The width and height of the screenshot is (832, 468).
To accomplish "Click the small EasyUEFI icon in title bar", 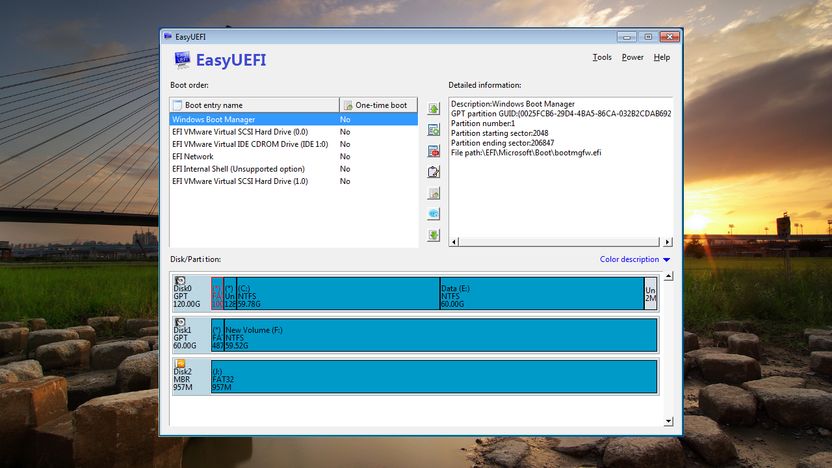I will pyautogui.click(x=168, y=37).
